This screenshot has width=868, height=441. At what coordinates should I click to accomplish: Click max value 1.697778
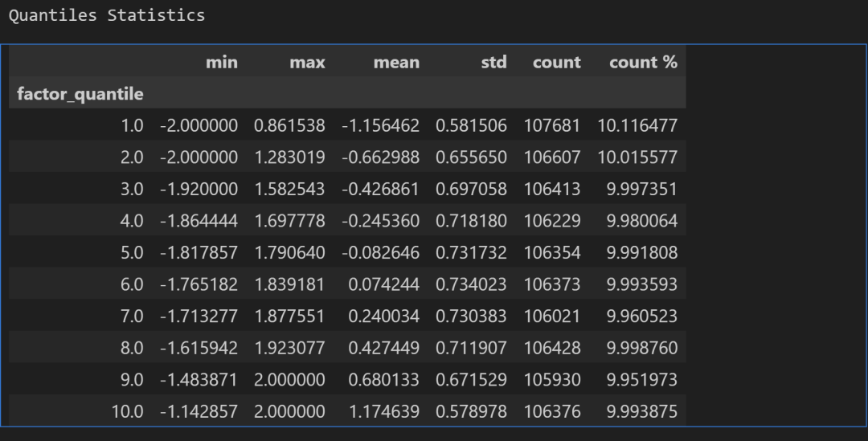[289, 221]
